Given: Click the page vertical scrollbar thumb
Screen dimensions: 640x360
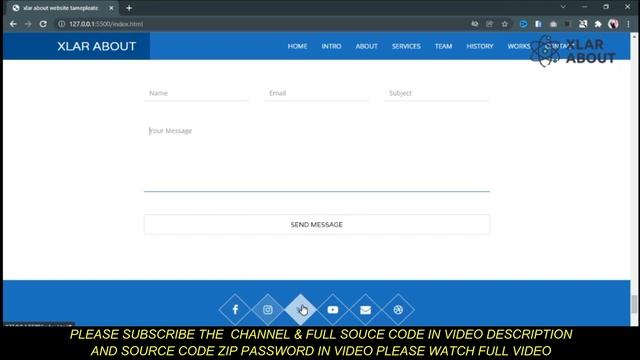Looking at the screenshot, I should [634, 304].
